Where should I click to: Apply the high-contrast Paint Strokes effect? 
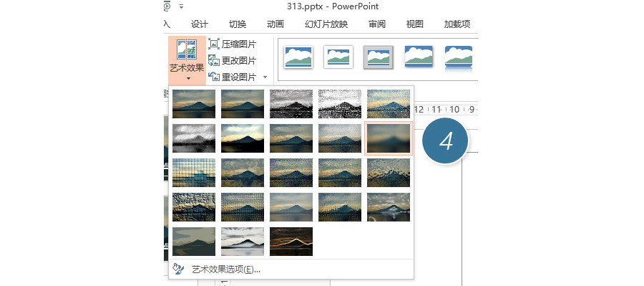[243, 138]
